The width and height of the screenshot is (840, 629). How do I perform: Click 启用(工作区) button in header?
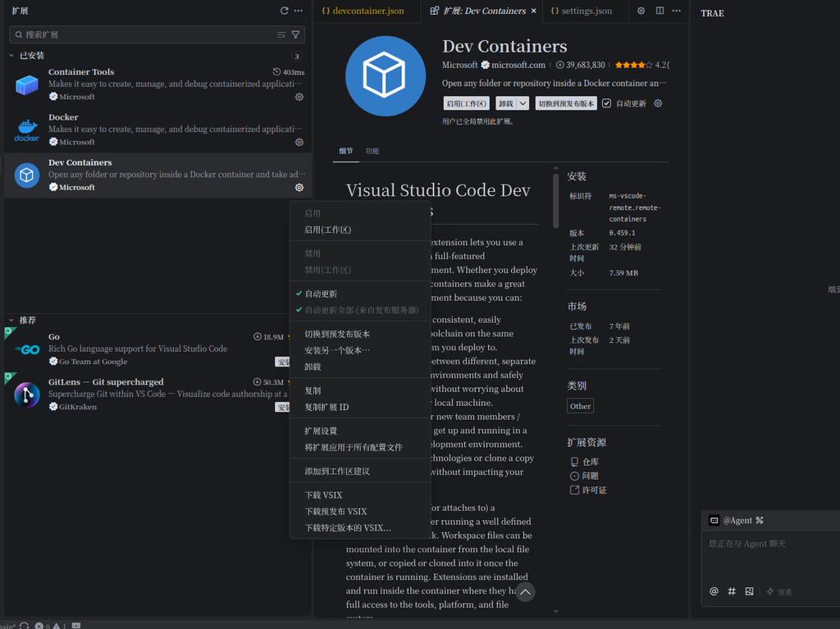click(467, 103)
